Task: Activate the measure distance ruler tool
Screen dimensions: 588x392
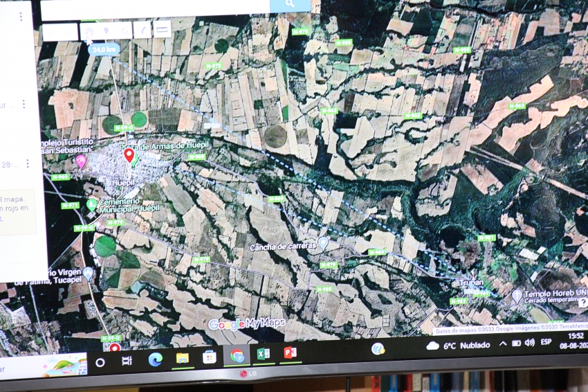Action: point(163,28)
